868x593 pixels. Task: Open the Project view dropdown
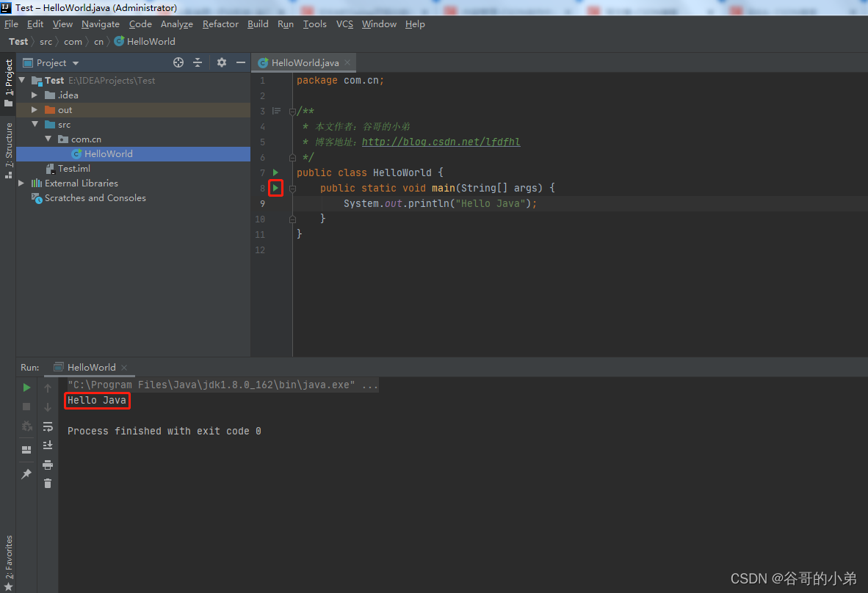(x=76, y=63)
